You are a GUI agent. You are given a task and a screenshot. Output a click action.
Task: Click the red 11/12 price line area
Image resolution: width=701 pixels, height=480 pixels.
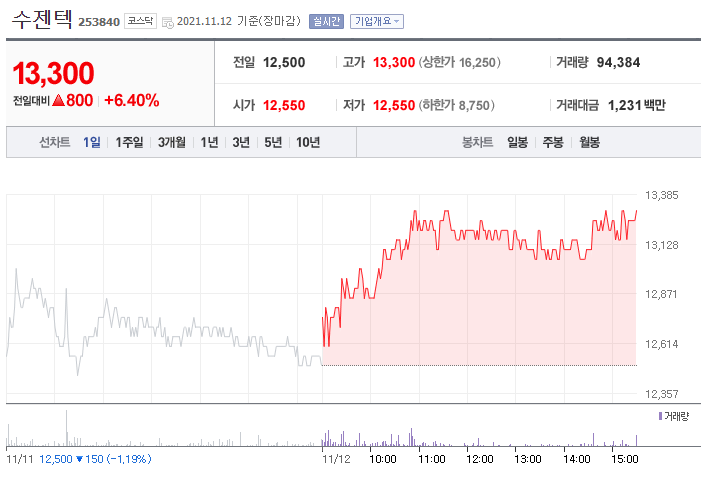pos(479,288)
